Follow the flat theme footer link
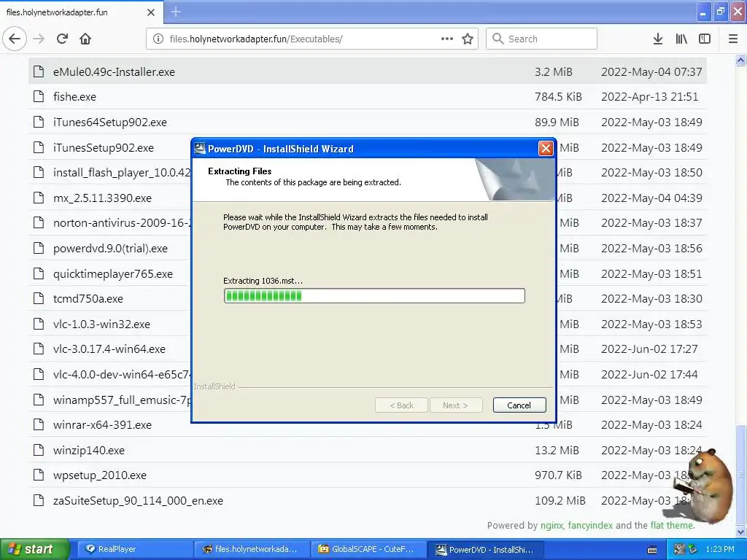This screenshot has height=560, width=747. [671, 525]
